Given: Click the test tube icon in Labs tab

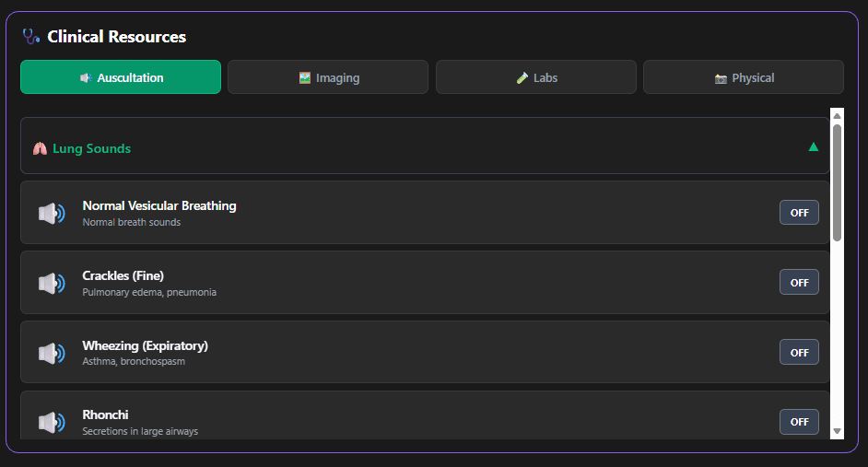Looking at the screenshot, I should pos(522,78).
